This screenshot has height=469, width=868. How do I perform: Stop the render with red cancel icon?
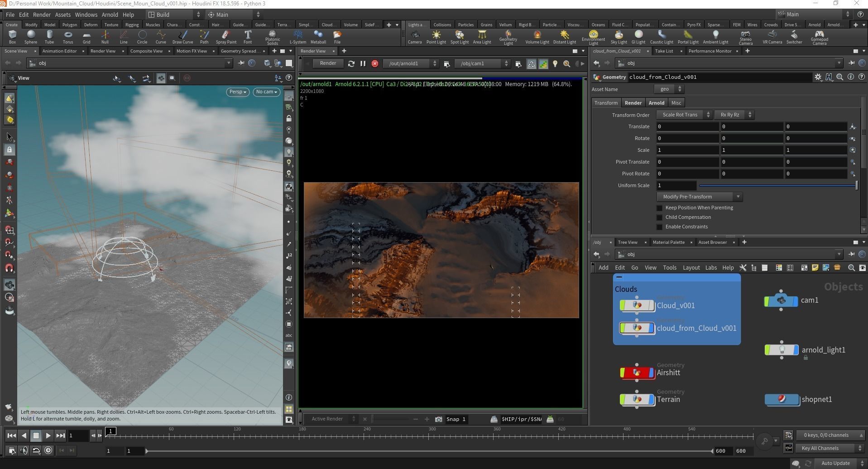pos(375,63)
